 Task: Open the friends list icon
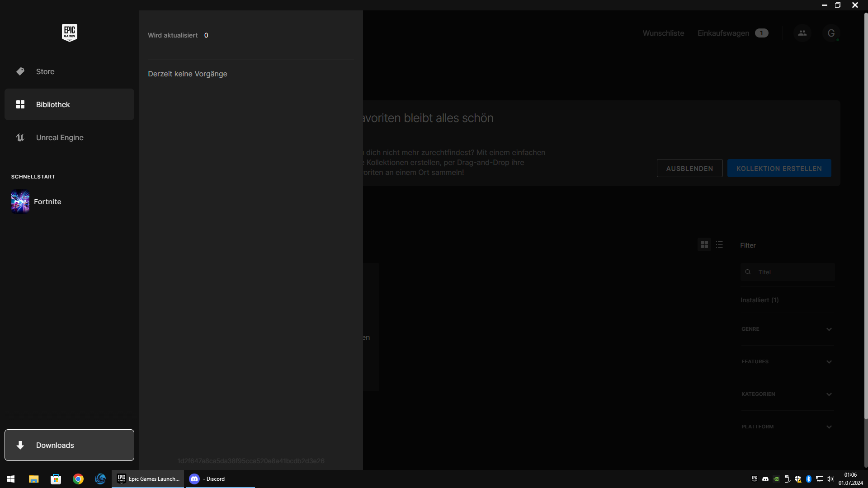802,33
